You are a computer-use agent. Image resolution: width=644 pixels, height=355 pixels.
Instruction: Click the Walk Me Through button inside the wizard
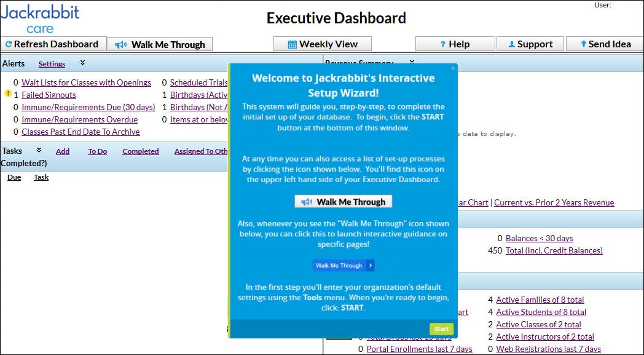click(343, 201)
